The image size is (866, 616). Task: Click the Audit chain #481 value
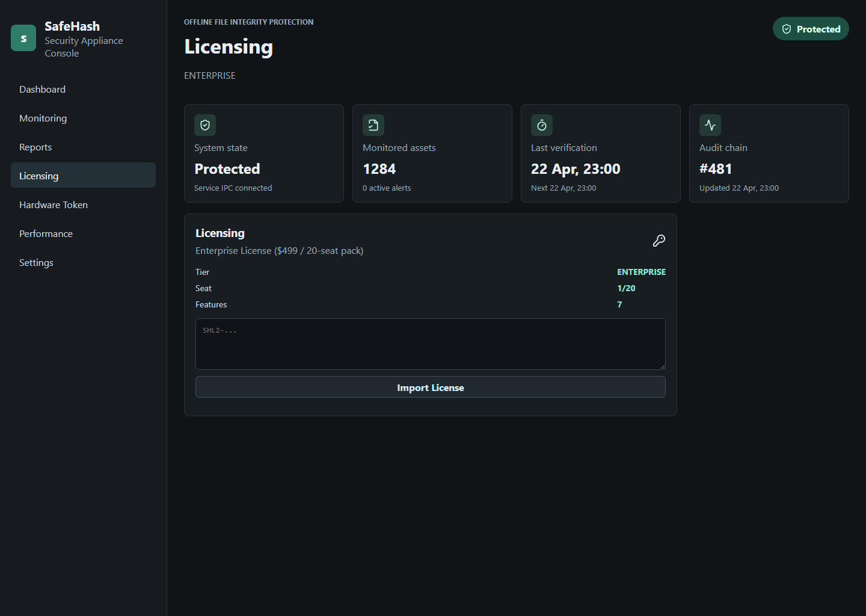(x=716, y=169)
